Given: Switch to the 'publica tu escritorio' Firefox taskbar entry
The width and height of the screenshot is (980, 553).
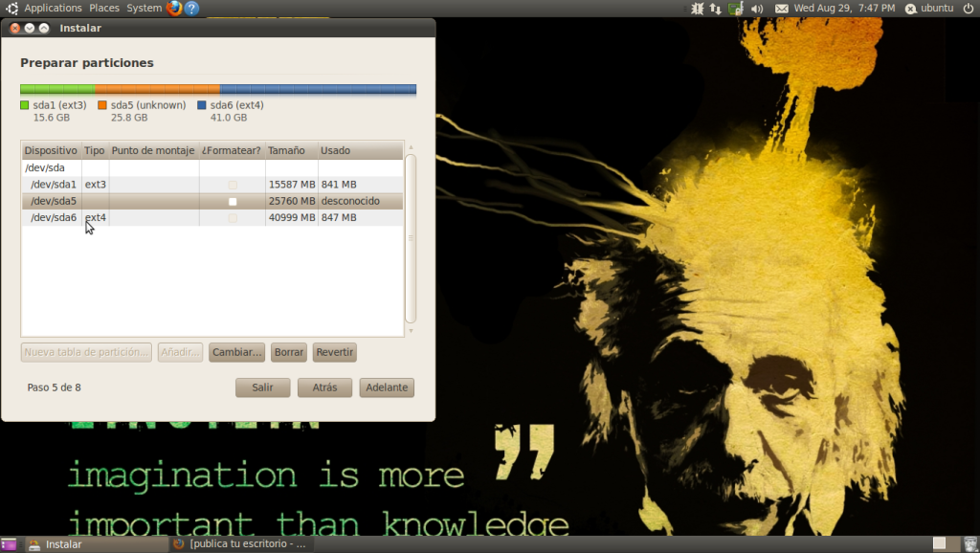Looking at the screenshot, I should tap(240, 544).
